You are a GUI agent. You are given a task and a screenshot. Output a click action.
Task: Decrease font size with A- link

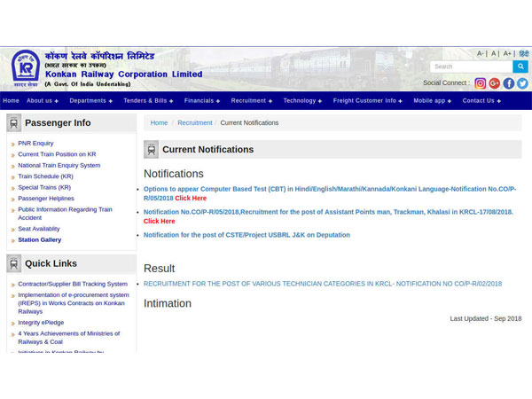click(x=480, y=53)
